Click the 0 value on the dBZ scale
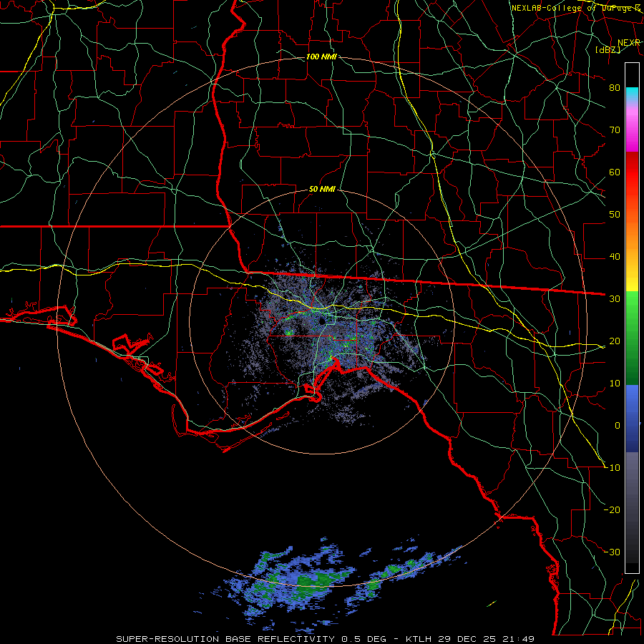Screen dimensions: 644x644 pos(618,426)
